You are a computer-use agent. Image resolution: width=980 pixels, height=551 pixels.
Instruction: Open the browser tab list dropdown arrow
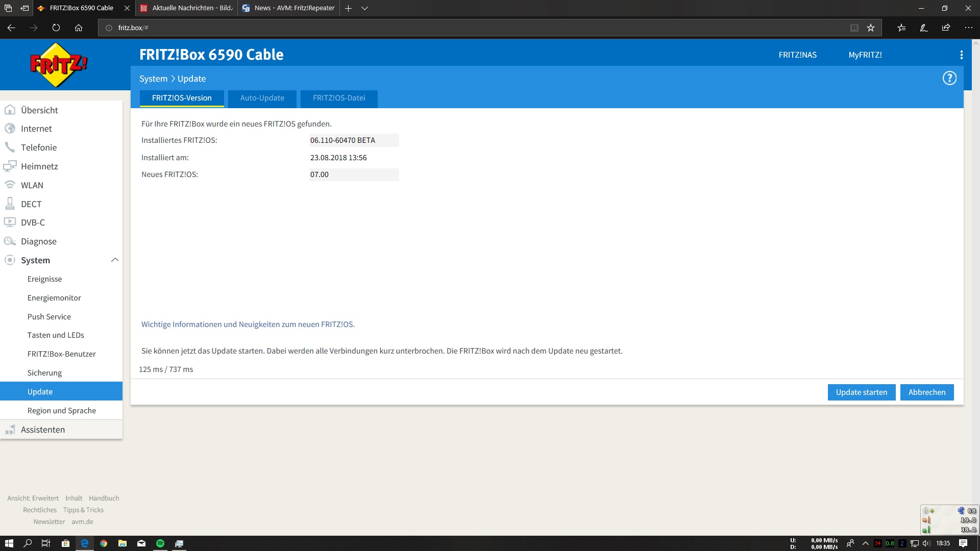(x=364, y=8)
